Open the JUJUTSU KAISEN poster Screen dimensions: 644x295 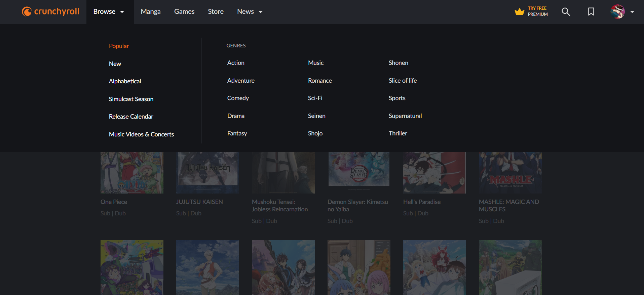point(207,173)
